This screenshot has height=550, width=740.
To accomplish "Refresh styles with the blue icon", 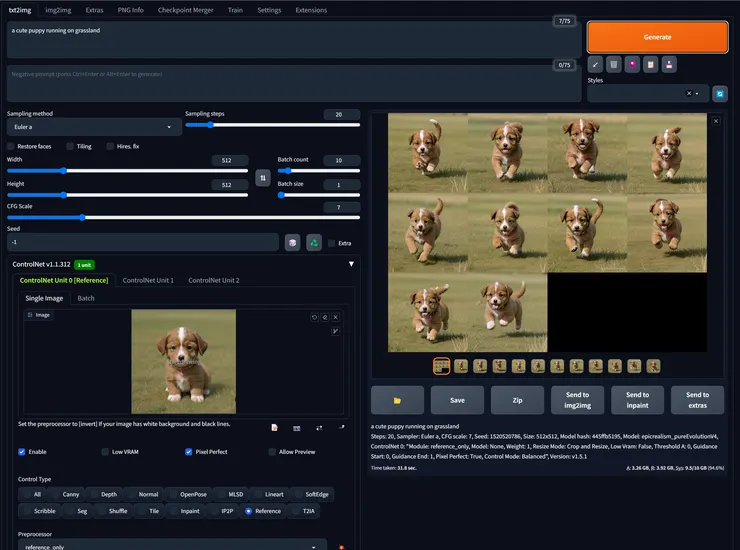I will (719, 93).
